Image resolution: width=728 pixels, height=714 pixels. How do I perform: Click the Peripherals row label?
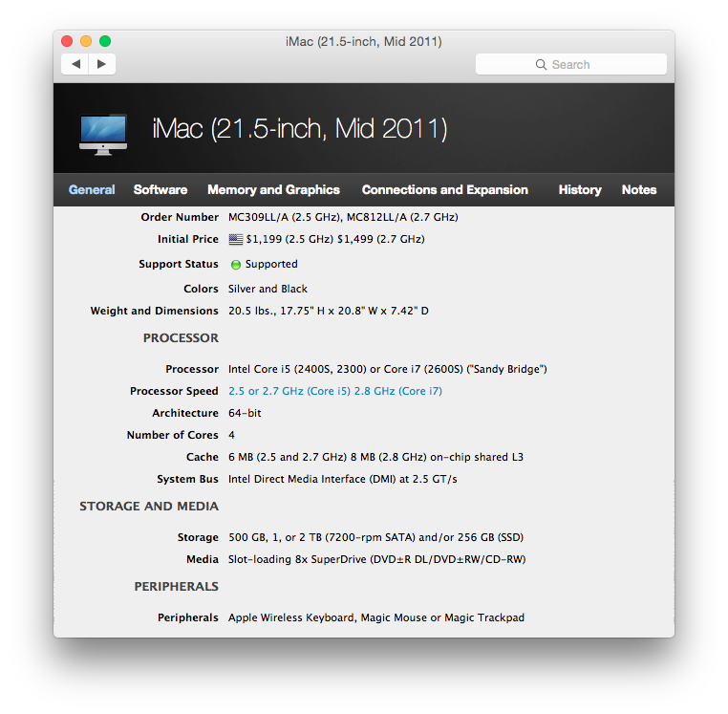pos(188,617)
